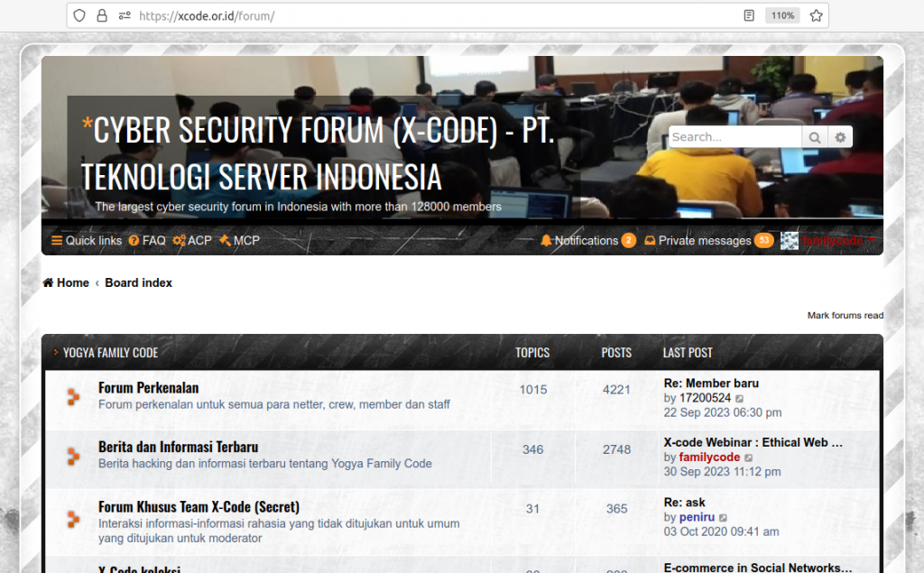Click the magnifier search button
This screenshot has width=924, height=573.
815,137
